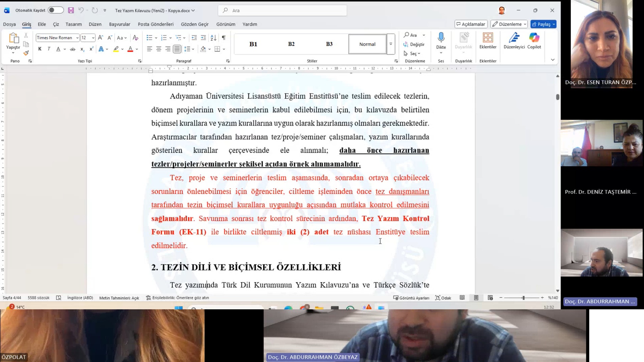644x362 pixels.
Task: Show paragraph marks with pilcrow icon
Action: (x=224, y=38)
